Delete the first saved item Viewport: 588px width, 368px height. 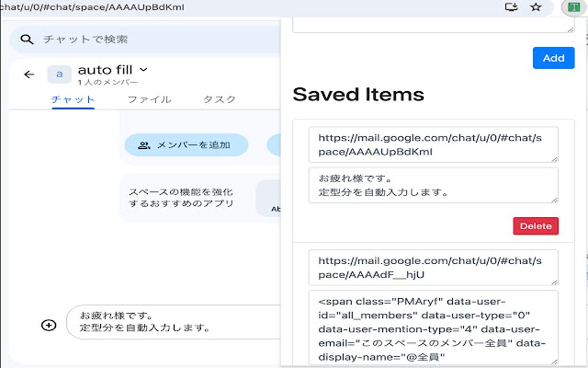535,226
